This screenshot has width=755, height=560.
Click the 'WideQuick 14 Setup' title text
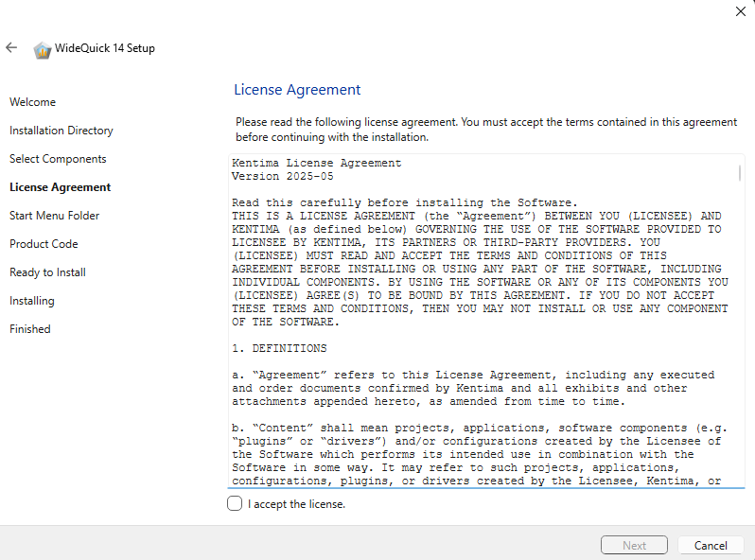pyautogui.click(x=105, y=48)
